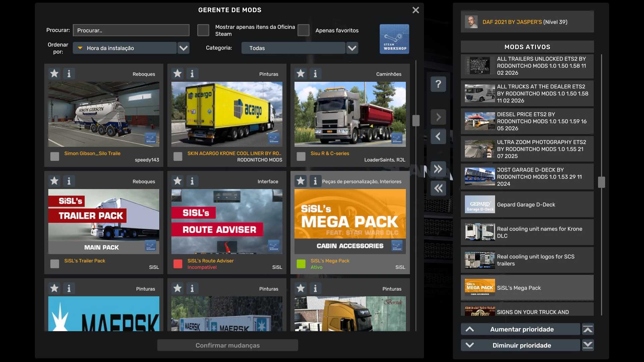644x362 pixels.
Task: Close the Gerente de Mods window
Action: 416,10
